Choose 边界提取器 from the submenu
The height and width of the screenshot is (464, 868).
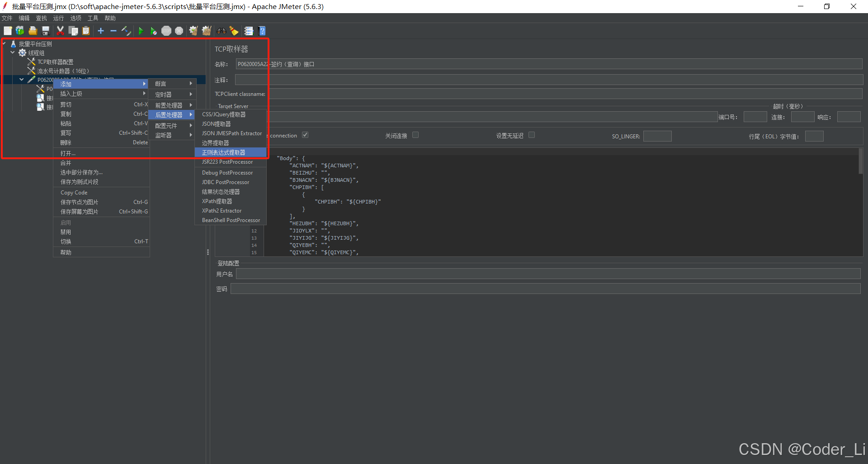click(231, 143)
